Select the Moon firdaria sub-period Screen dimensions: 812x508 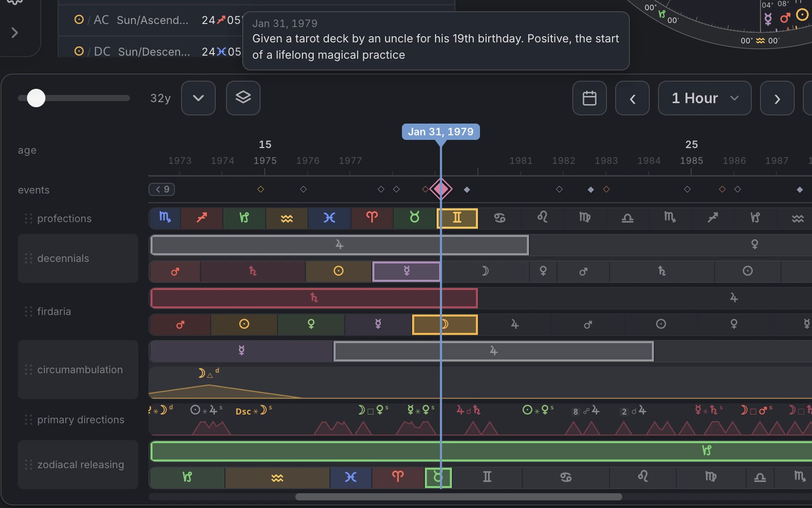tap(444, 324)
